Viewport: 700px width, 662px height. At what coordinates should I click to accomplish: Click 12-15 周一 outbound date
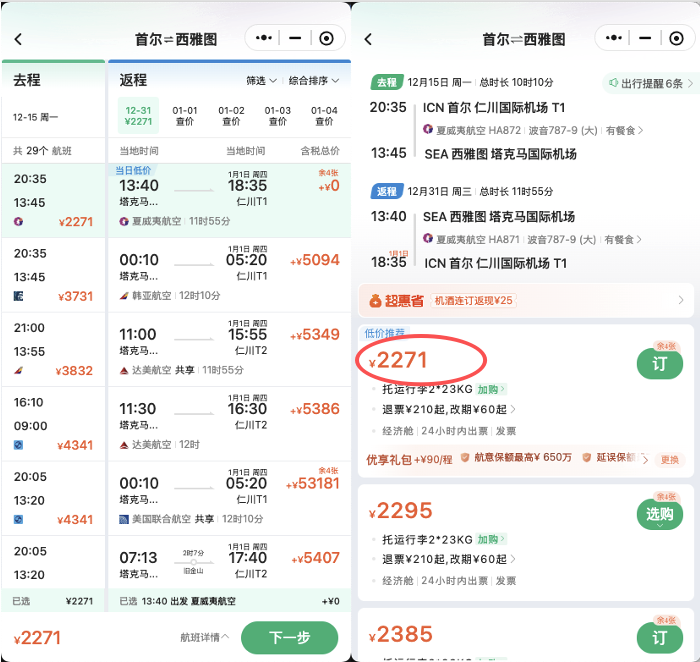click(x=35, y=117)
